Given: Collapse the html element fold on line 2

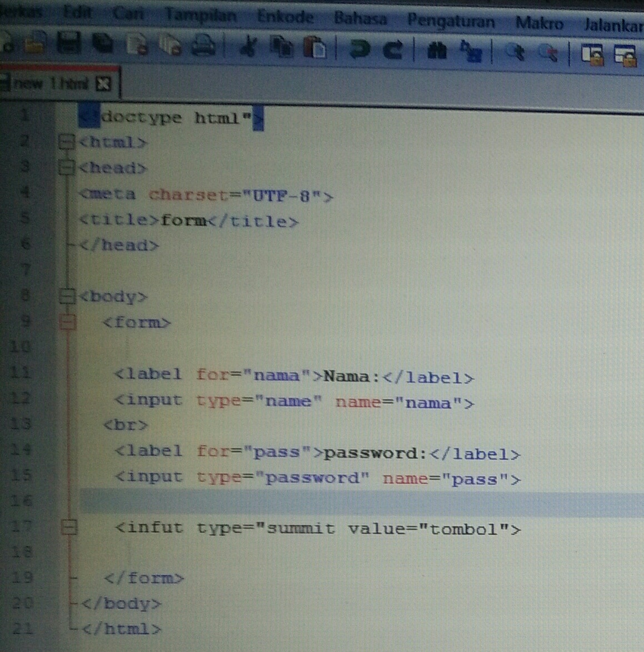Looking at the screenshot, I should 67,142.
